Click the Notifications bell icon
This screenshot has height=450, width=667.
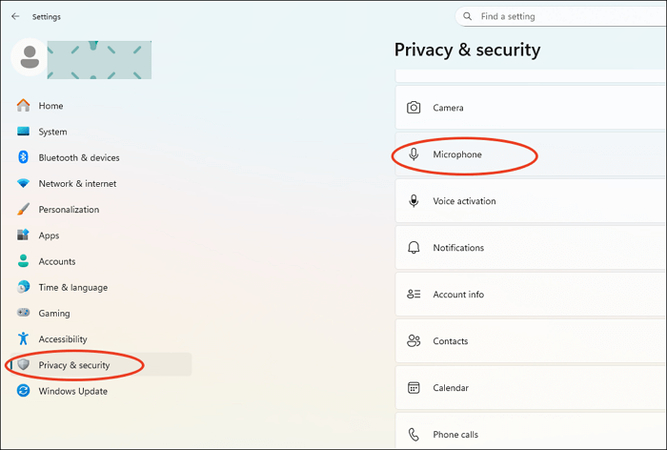(x=414, y=248)
